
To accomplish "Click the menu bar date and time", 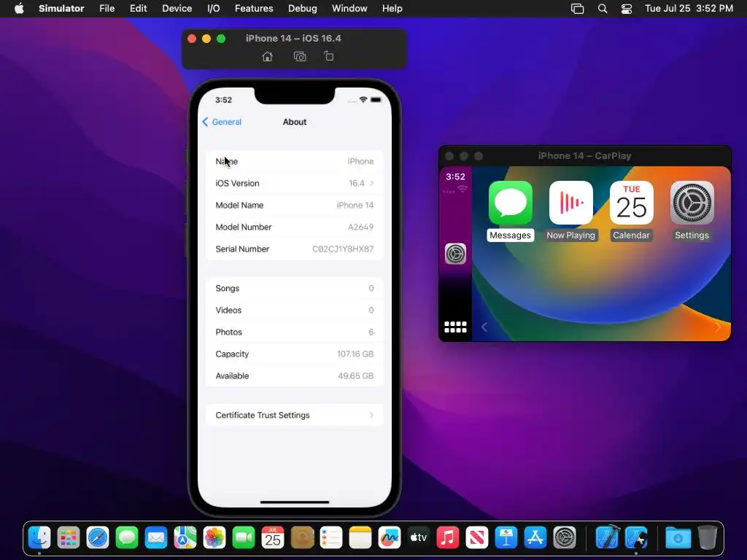I will [x=689, y=9].
